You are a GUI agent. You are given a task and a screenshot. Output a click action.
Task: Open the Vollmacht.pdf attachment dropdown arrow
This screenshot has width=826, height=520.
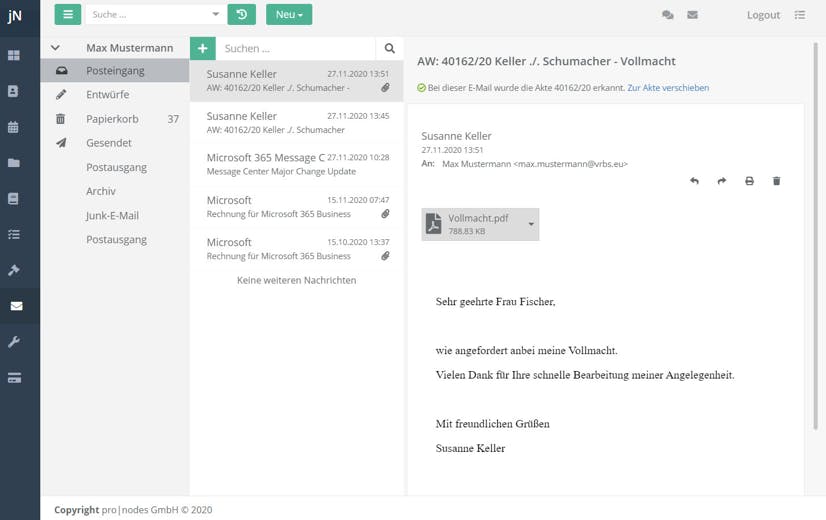(x=531, y=224)
